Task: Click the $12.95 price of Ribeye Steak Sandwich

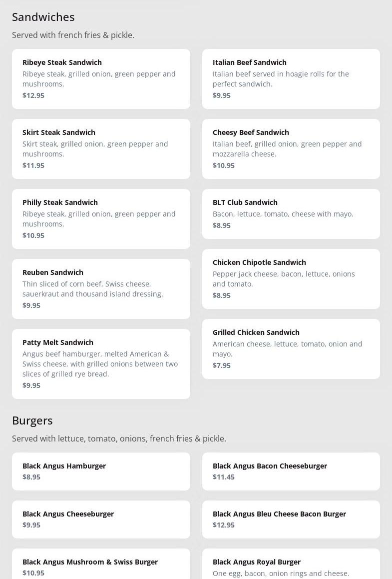Action: click(33, 95)
